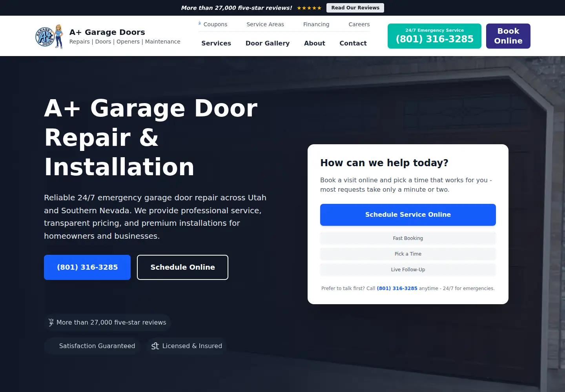Click the Schedule Service Online button
Viewport: 565px width, 392px height.
pos(408,215)
